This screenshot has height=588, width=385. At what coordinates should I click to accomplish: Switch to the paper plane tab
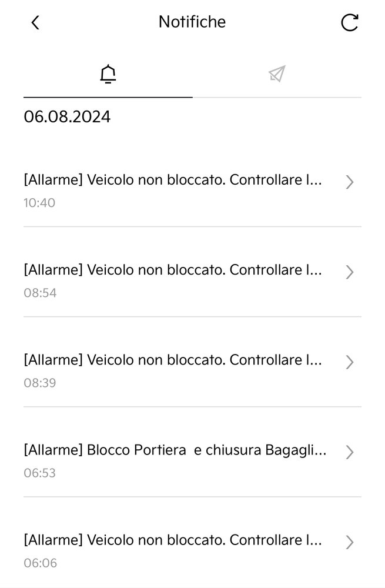pyautogui.click(x=277, y=74)
